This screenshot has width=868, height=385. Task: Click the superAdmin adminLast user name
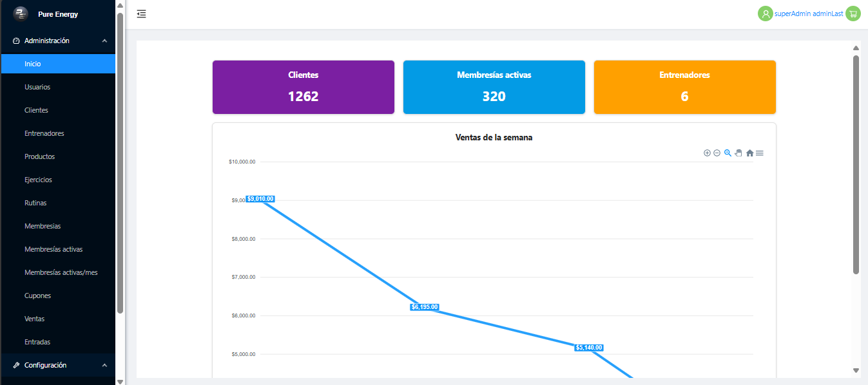click(x=809, y=14)
